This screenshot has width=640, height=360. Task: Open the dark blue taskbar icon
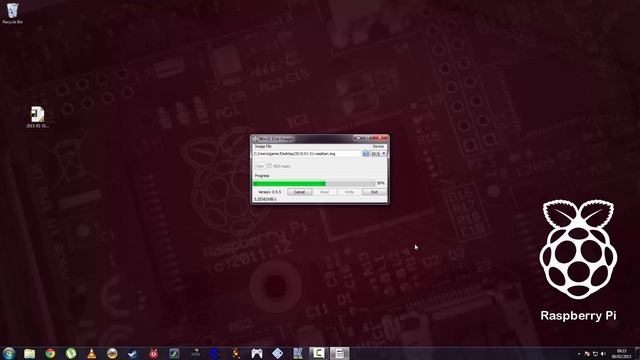pos(216,353)
